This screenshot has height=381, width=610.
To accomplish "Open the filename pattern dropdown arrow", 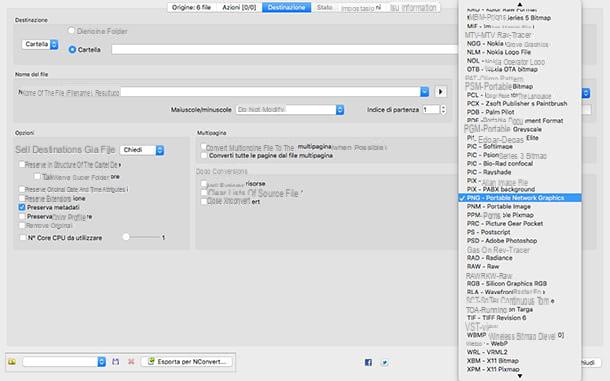I will tap(424, 92).
